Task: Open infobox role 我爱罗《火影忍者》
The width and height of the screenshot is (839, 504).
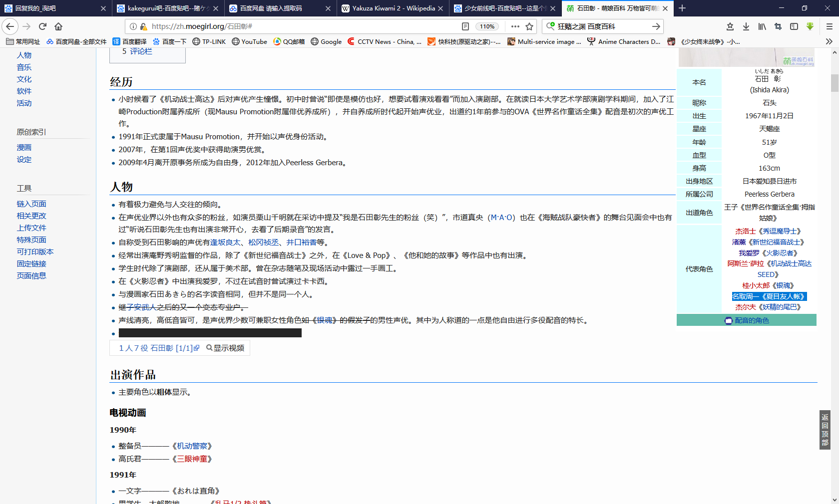Action: pos(769,253)
